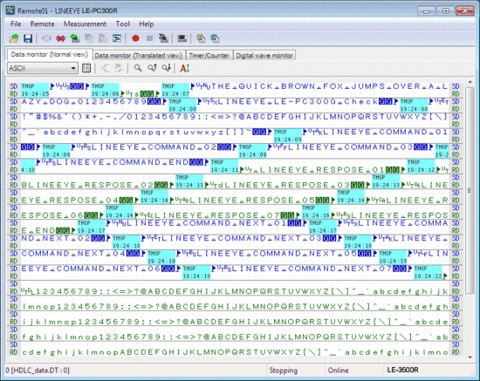The height and width of the screenshot is (381, 480).
Task: Open the Tool menu
Action: pos(123,24)
